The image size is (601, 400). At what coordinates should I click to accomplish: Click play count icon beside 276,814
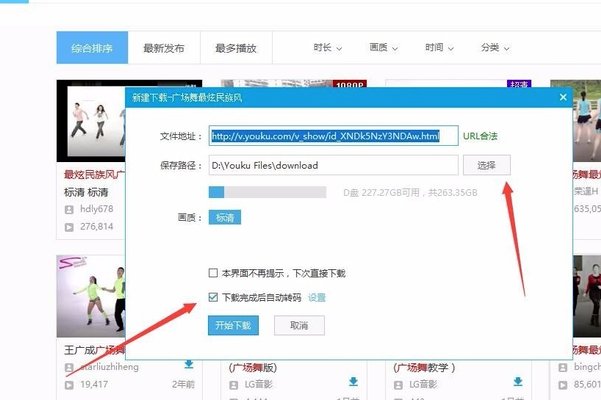(x=69, y=227)
